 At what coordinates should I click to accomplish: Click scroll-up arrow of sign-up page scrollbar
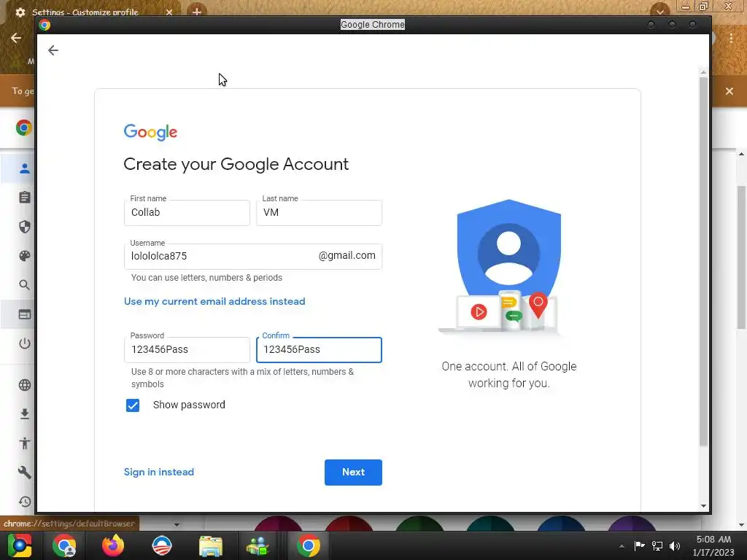[x=703, y=72]
